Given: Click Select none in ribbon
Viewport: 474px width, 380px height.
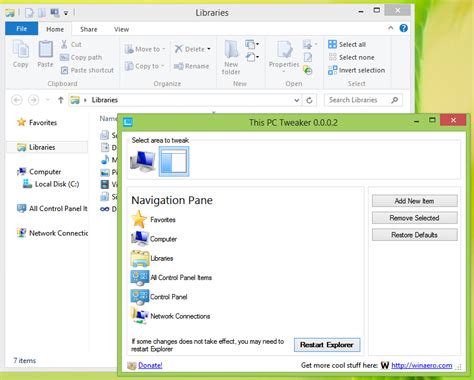Looking at the screenshot, I should [351, 57].
